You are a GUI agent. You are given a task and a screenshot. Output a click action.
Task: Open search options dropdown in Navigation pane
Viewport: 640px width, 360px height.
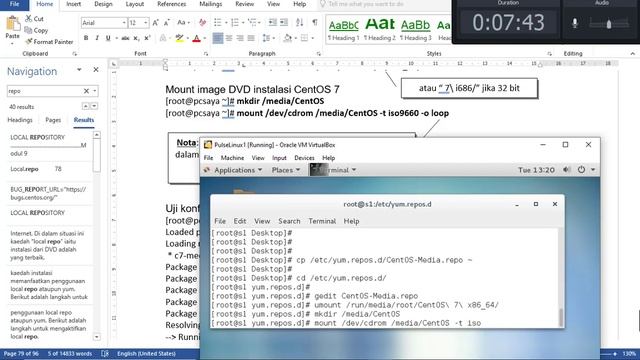click(x=95, y=91)
